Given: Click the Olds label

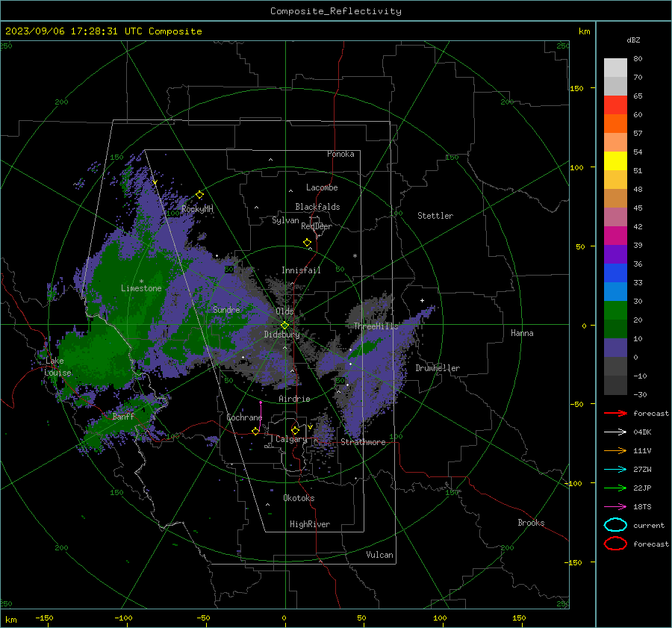Looking at the screenshot, I should coord(284,311).
